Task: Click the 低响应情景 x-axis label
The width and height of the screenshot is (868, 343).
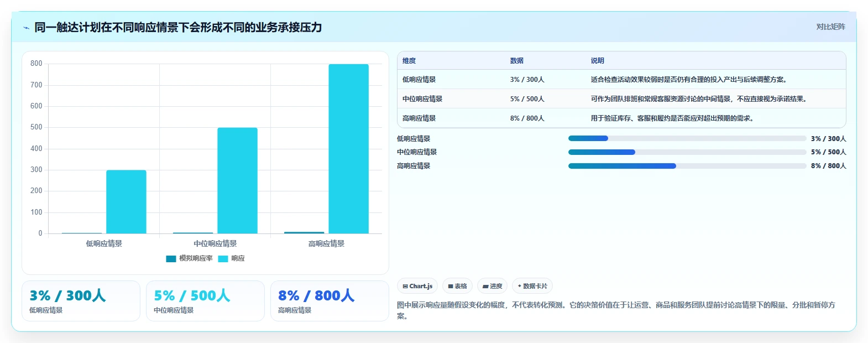Action: [104, 243]
